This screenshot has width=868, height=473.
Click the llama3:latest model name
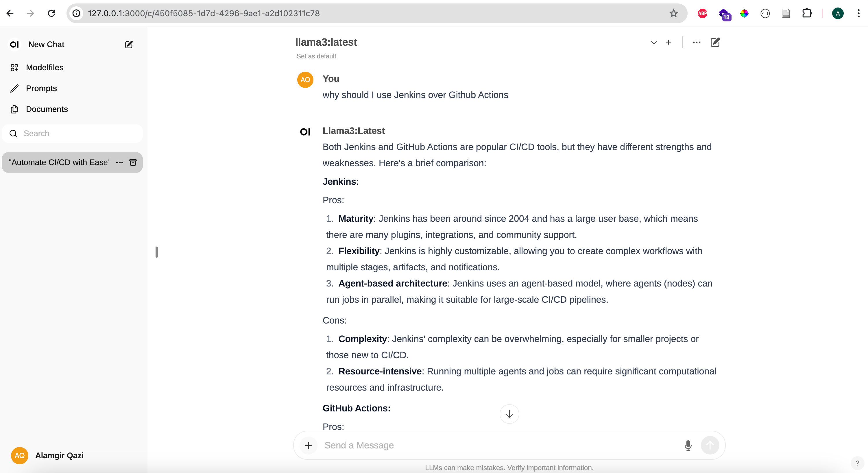coord(326,42)
